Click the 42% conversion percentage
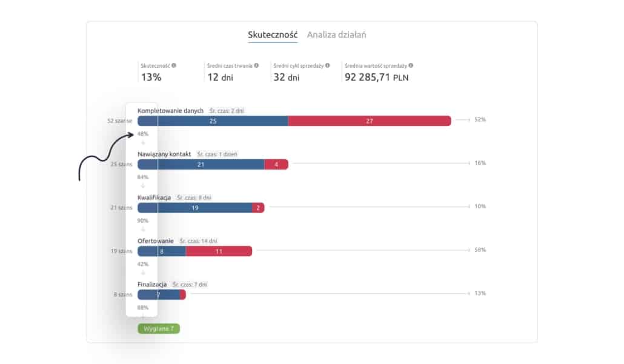 (143, 263)
